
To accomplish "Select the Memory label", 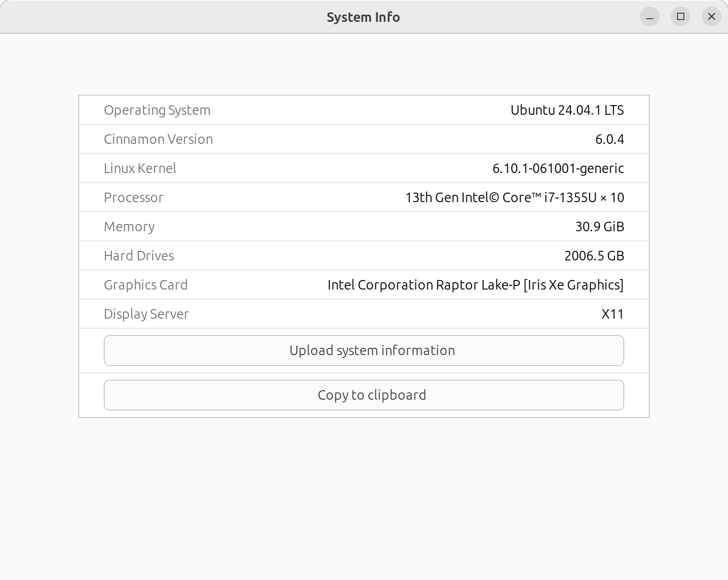I will coord(129,227).
